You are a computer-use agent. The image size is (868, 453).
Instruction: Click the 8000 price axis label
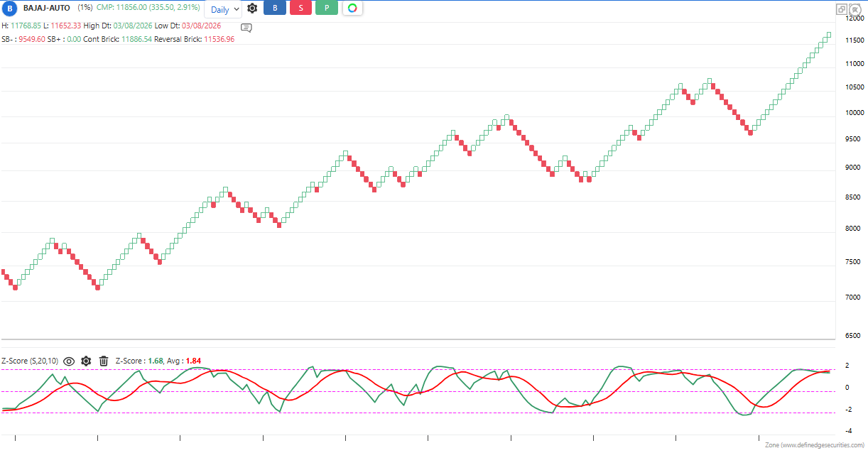pyautogui.click(x=854, y=229)
